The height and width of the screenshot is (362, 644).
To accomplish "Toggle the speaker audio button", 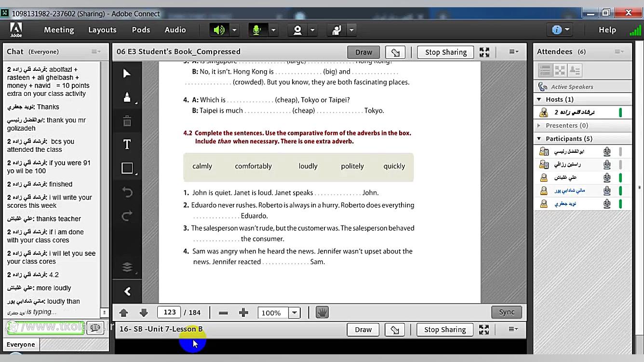I will click(x=219, y=30).
